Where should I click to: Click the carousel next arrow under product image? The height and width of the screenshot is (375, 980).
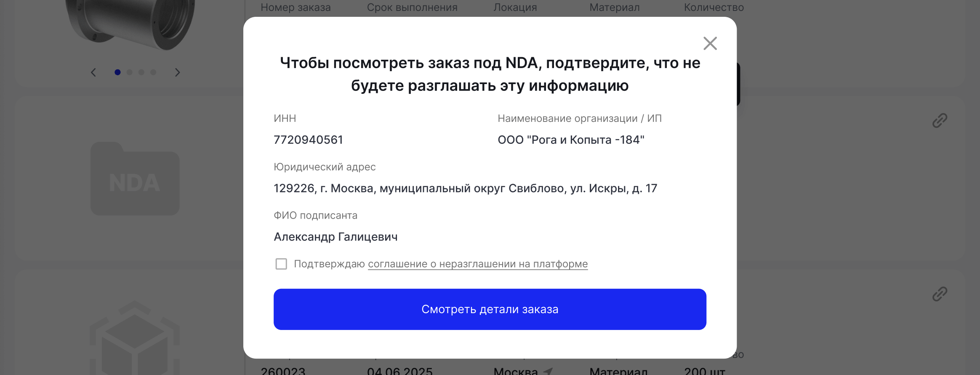tap(177, 72)
